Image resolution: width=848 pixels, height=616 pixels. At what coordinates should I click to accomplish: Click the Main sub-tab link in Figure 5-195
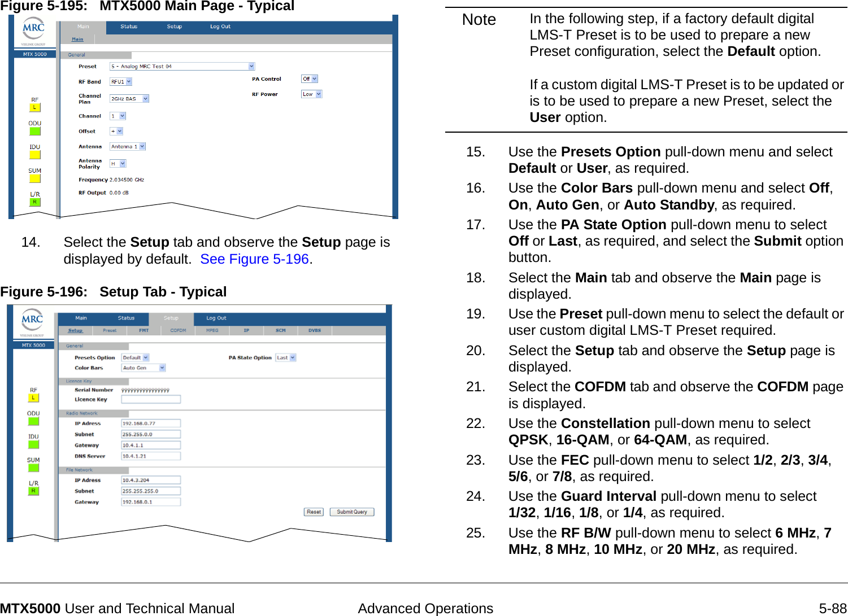pos(77,40)
